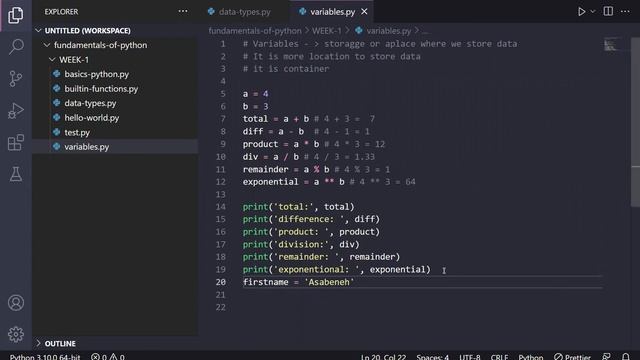
Task: Click line number 14 in gutter
Action: click(x=220, y=207)
